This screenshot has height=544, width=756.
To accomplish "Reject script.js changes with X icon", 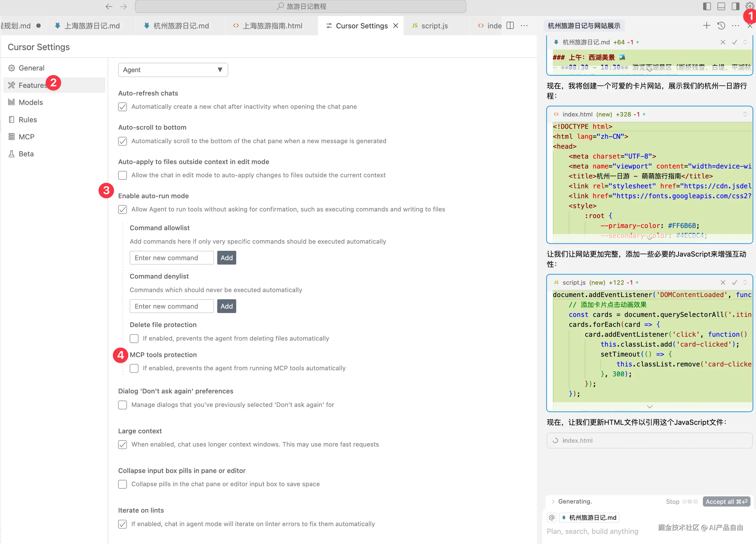I will 723,283.
